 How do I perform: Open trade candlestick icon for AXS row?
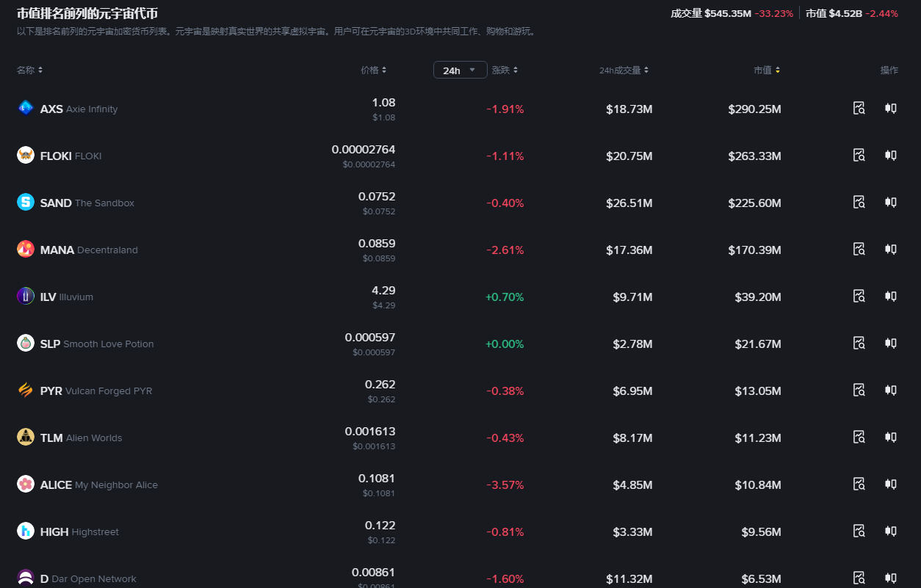click(891, 108)
